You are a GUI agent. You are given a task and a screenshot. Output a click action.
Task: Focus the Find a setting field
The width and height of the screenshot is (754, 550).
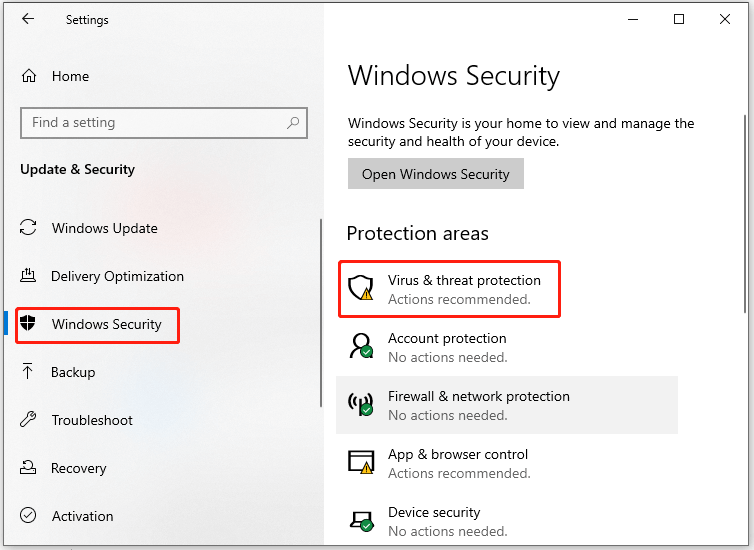(164, 123)
